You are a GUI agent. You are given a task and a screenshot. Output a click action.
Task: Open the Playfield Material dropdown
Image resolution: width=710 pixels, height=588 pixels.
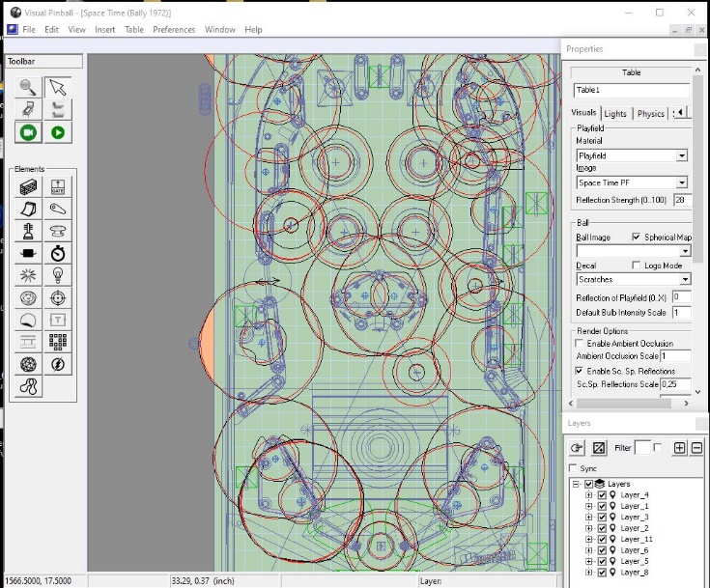[682, 155]
